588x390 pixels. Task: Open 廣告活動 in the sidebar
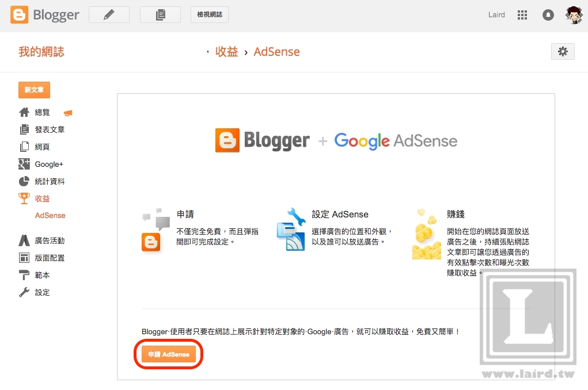click(x=50, y=240)
